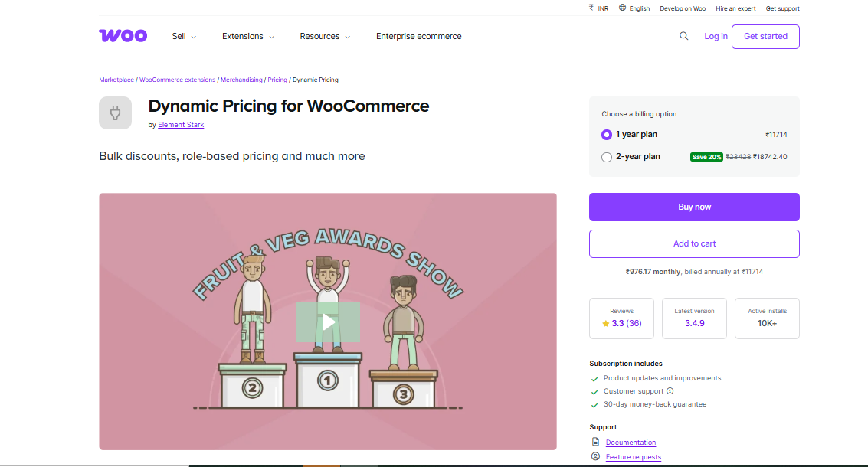
Task: Expand the Resources menu
Action: 321,36
